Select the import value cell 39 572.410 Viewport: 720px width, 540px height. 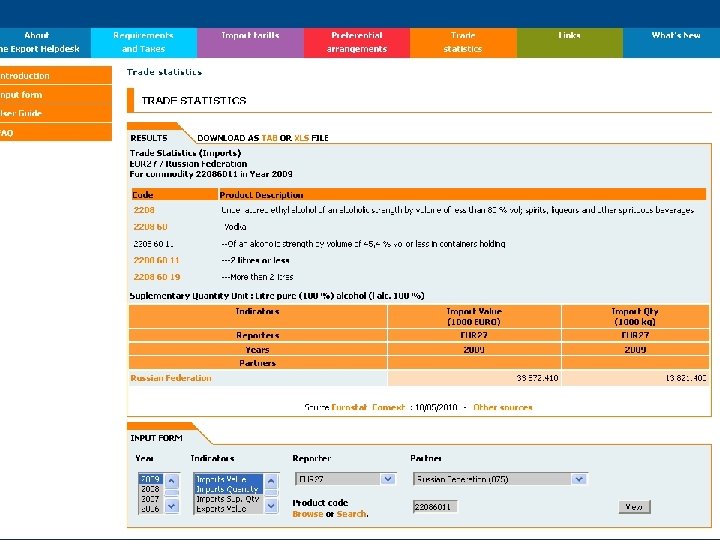tap(474, 378)
